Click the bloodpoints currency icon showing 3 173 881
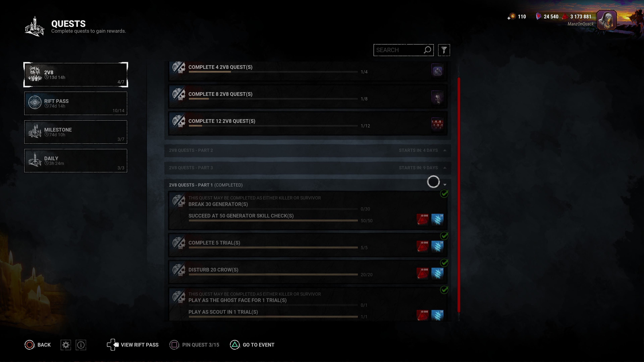644x362 pixels. tap(565, 16)
